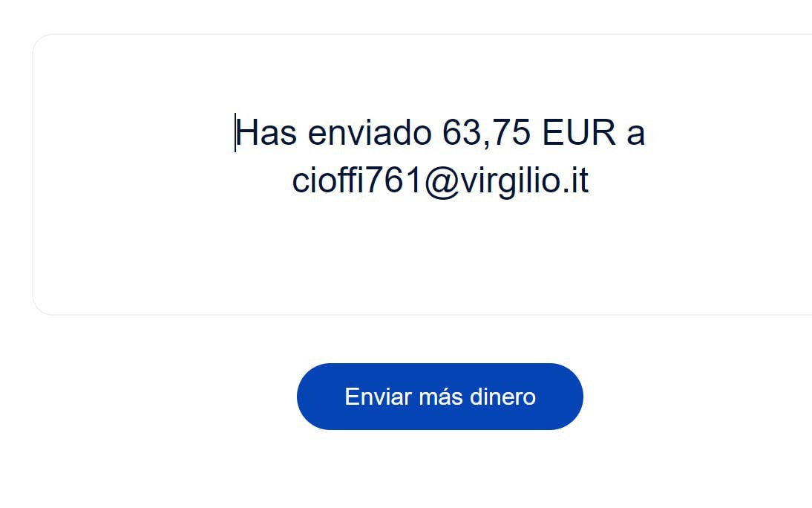Click the word dinero on the blue button
The width and height of the screenshot is (812, 508).
(502, 397)
